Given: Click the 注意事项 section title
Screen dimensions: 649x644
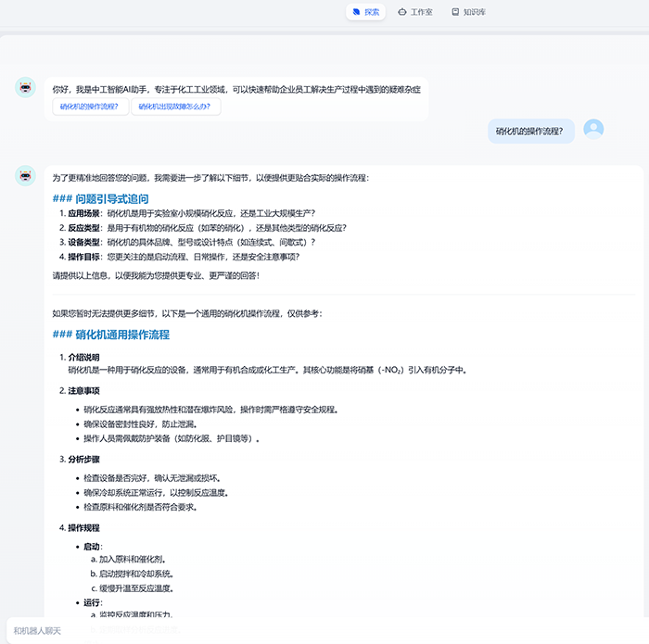Looking at the screenshot, I should (83, 390).
